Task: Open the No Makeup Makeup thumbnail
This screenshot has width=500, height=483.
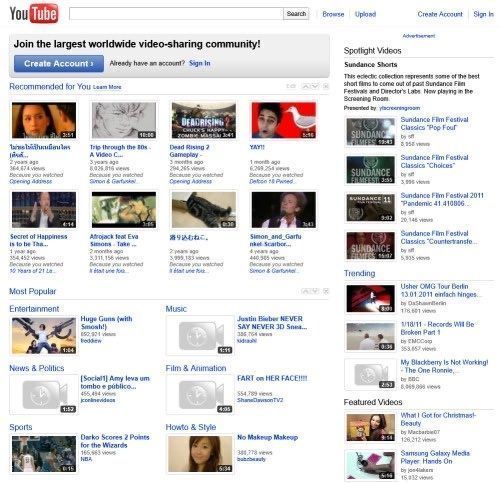Action: pos(200,454)
